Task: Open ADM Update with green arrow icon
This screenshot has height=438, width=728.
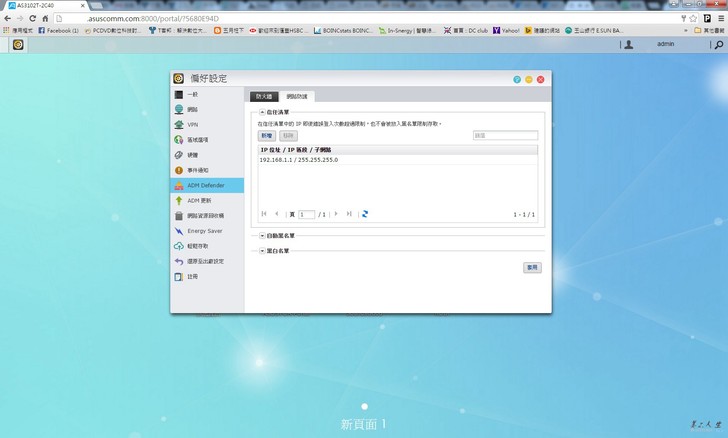Action: pyautogui.click(x=207, y=201)
